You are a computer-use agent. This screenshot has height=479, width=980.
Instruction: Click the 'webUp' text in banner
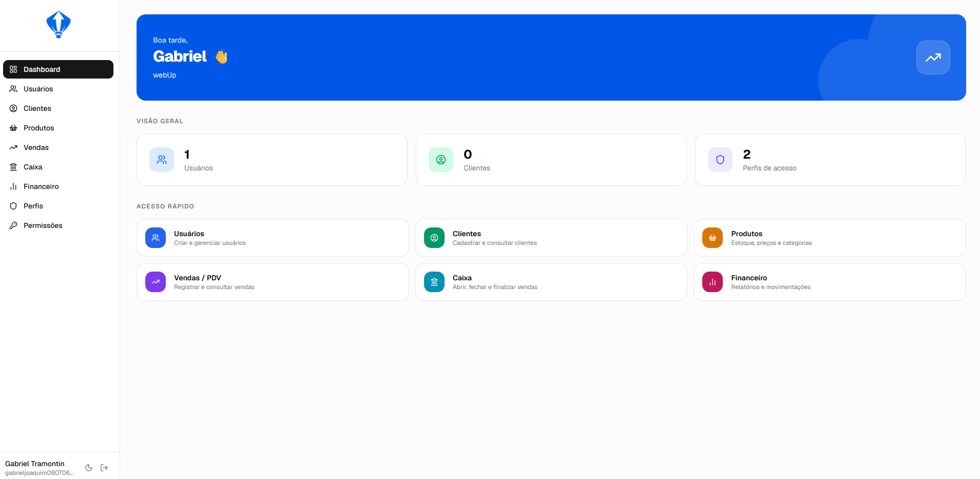coord(164,75)
